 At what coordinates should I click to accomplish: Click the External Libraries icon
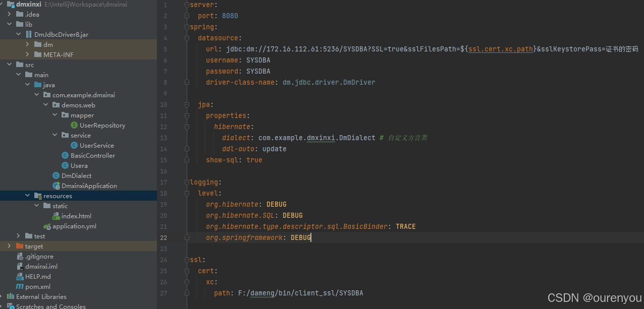tap(13, 296)
